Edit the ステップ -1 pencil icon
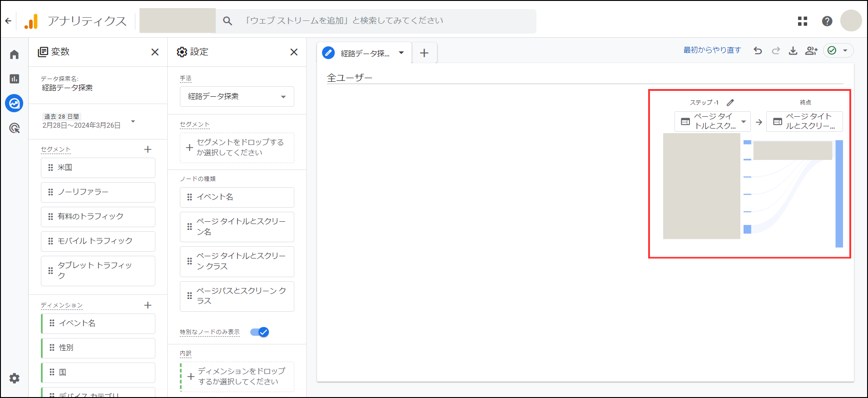 (x=730, y=103)
